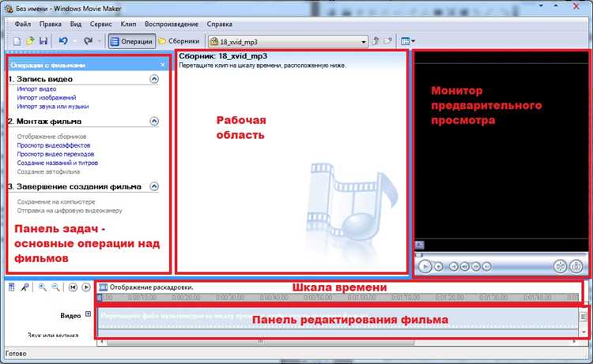Jump forward in preview monitor
Viewport: 593px width, 364px height.
pyautogui.click(x=487, y=267)
